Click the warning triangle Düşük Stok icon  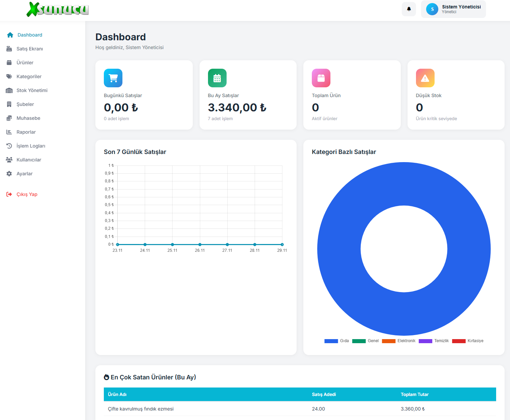(425, 78)
